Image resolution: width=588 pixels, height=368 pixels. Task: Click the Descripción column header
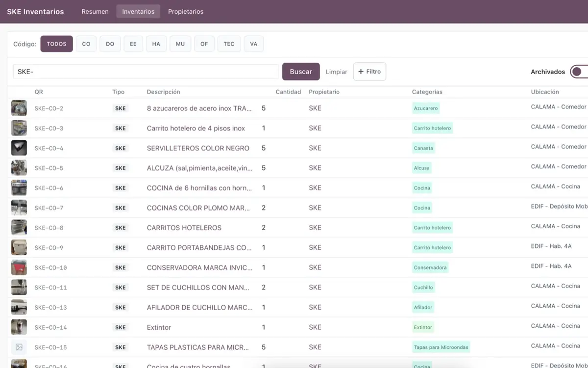[164, 92]
